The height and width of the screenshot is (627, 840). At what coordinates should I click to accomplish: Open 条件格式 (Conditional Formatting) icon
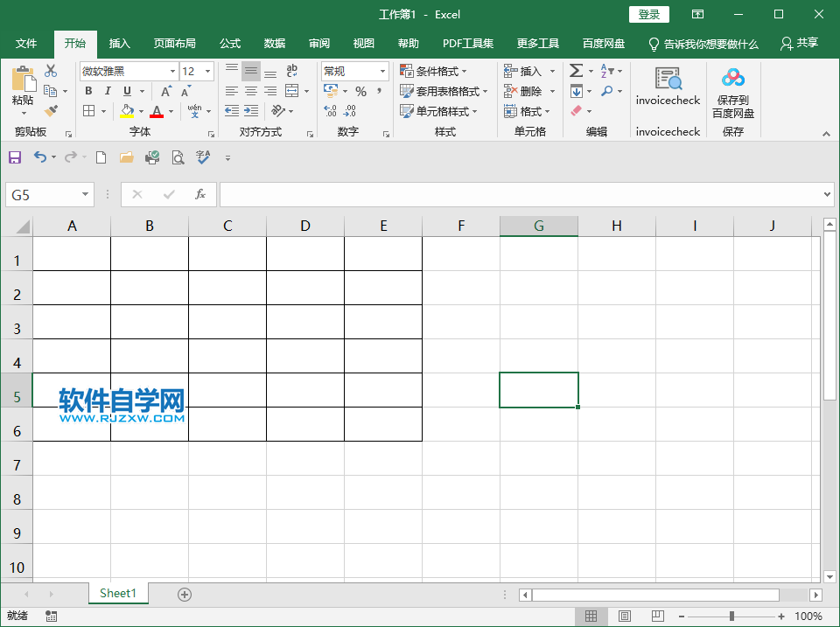tap(435, 71)
